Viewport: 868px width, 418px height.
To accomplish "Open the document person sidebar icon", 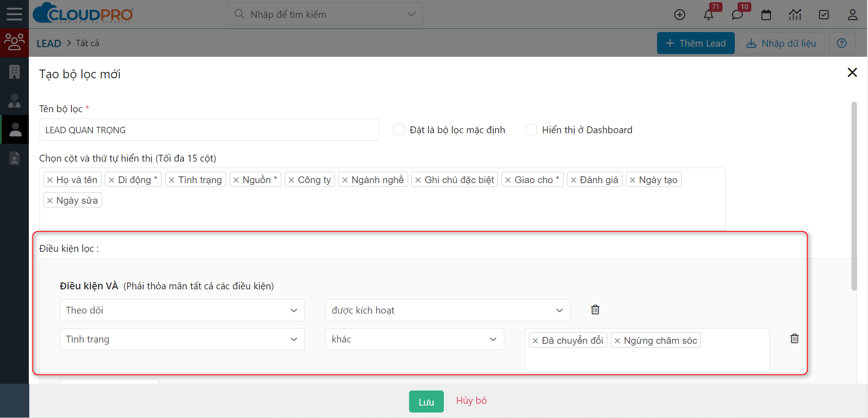I will click(14, 158).
